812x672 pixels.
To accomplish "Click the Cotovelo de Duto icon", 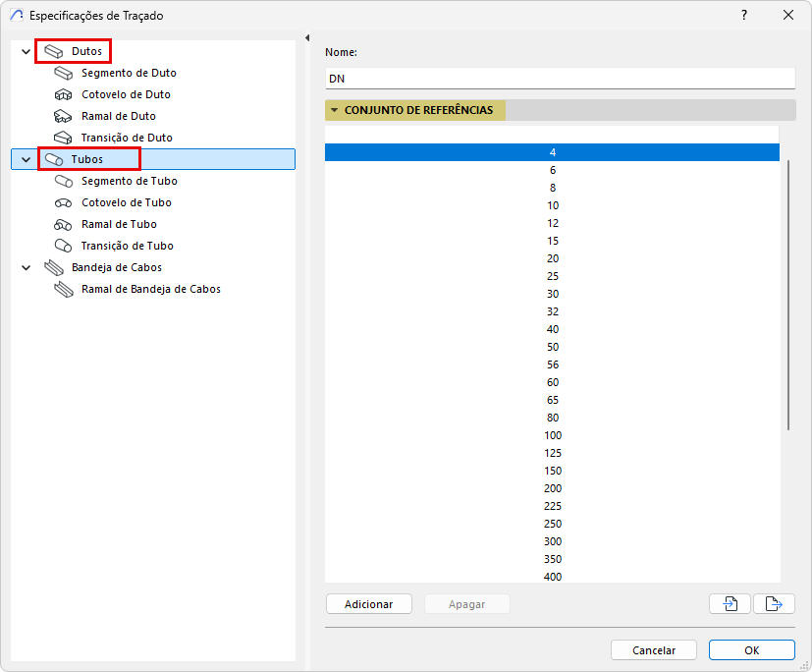I will [63, 95].
